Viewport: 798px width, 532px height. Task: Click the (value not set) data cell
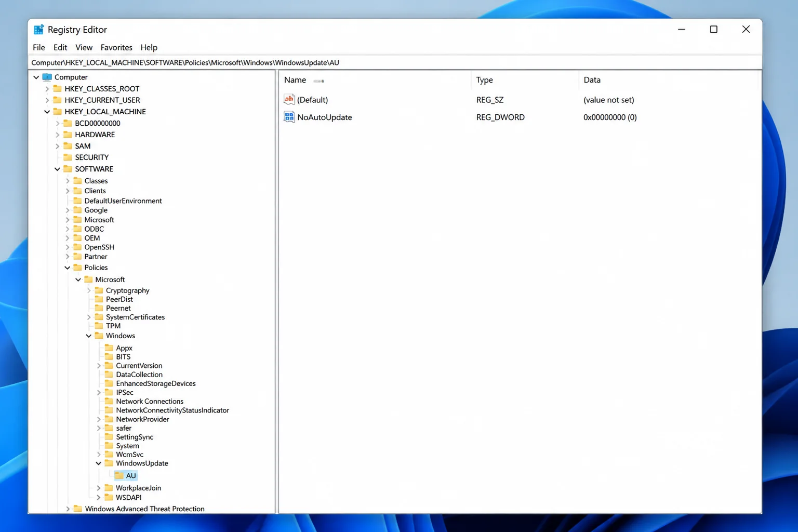pyautogui.click(x=608, y=100)
